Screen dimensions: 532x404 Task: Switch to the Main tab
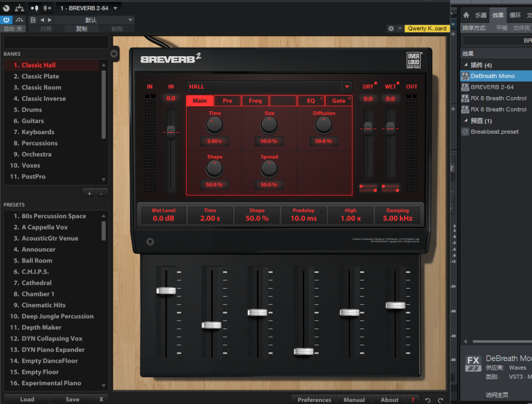click(200, 100)
